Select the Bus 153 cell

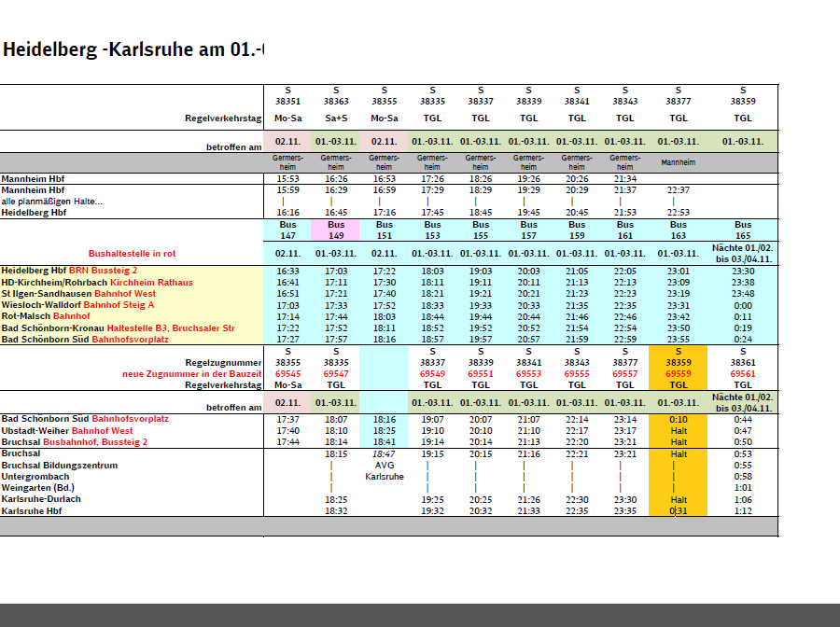tap(432, 230)
